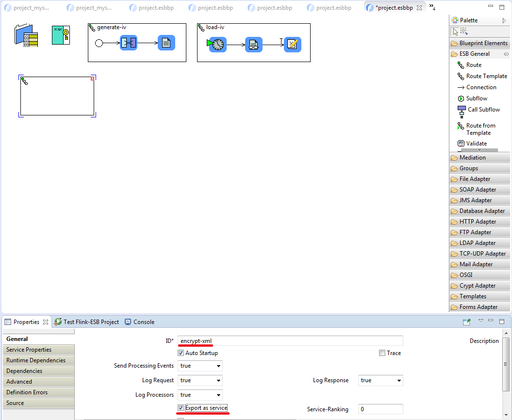The image size is (512, 420).
Task: Pick the Route Template palette tool
Action: pos(486,76)
